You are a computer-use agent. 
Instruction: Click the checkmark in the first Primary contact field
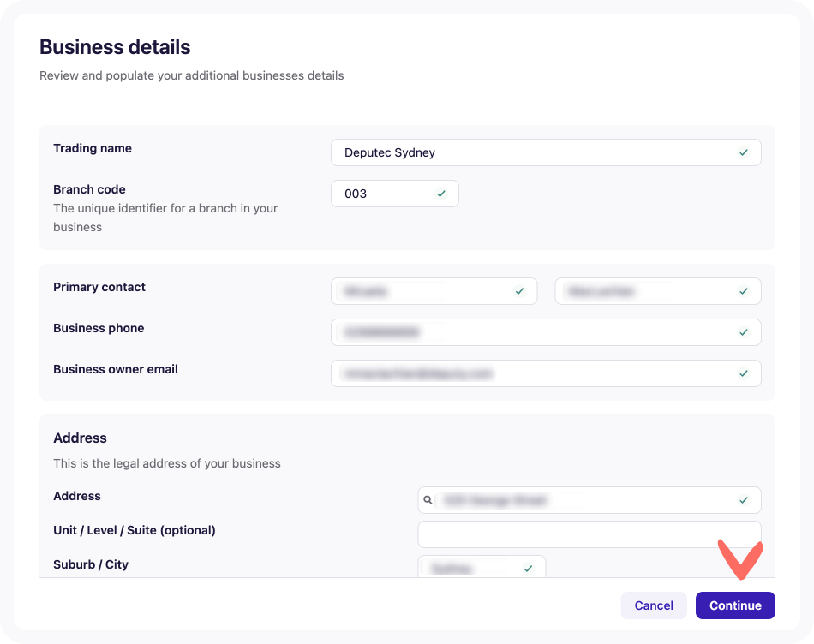pos(519,291)
